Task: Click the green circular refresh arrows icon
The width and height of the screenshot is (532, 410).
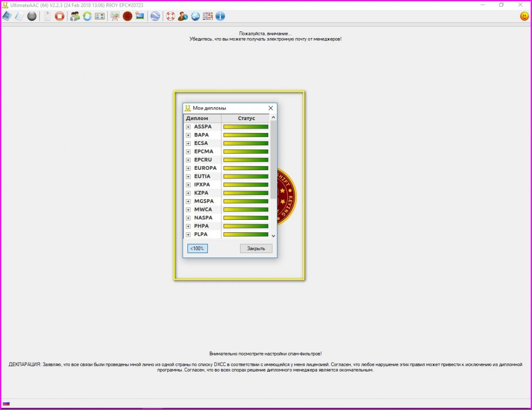Action: pyautogui.click(x=87, y=16)
